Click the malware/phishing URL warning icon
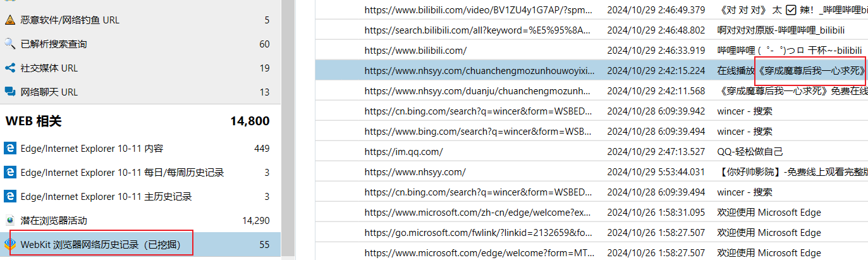 tap(9, 20)
